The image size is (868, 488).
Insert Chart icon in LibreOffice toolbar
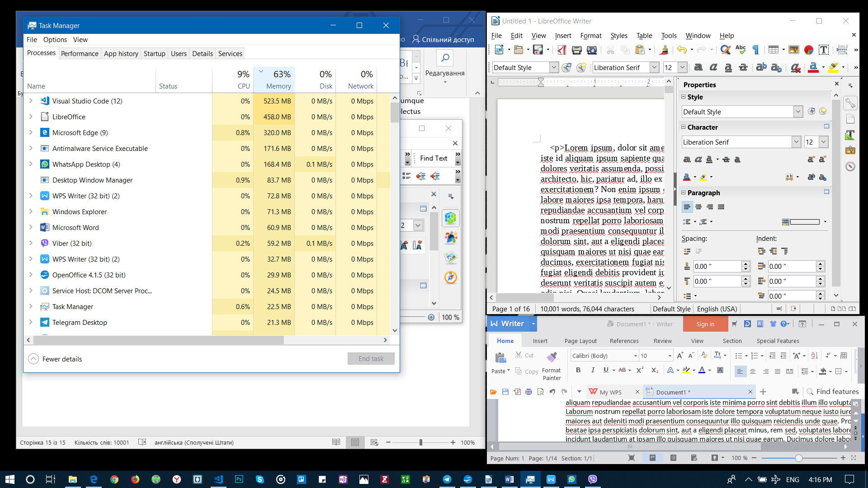pyautogui.click(x=809, y=50)
